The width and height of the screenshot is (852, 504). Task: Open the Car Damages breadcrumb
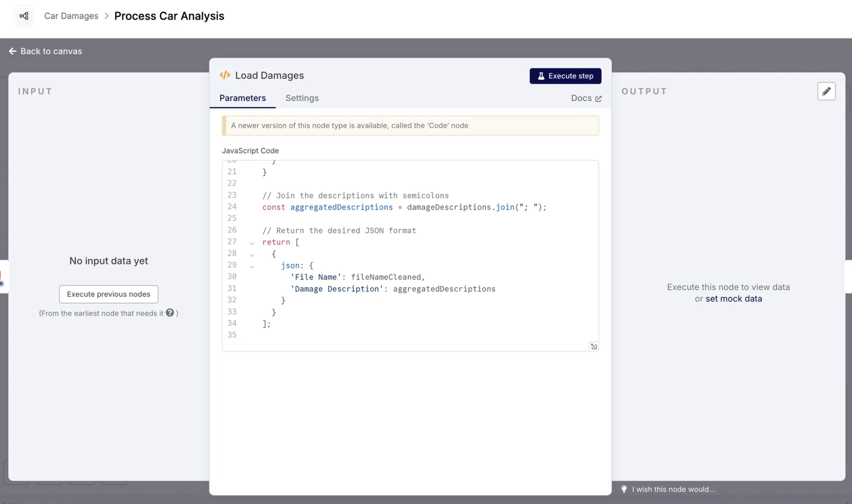[x=71, y=16]
